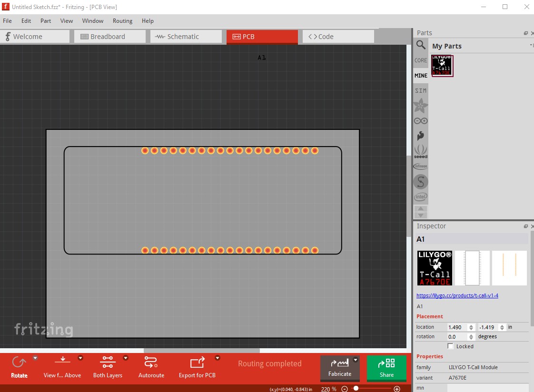Click the zoom slider handle
The image size is (534, 392).
pyautogui.click(x=356, y=389)
